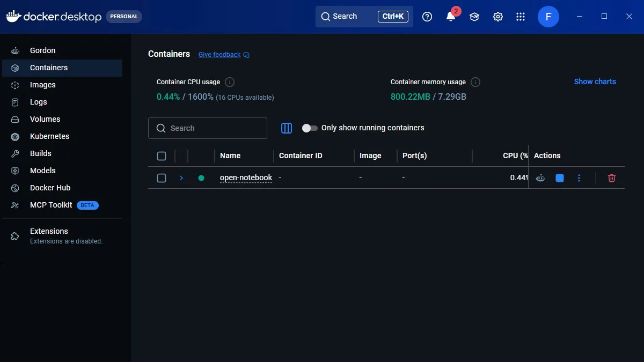Go to Logs in sidebar
The height and width of the screenshot is (362, 644).
(62, 102)
